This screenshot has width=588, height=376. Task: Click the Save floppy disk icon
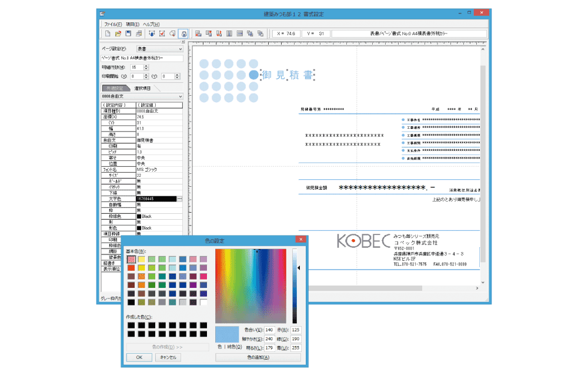128,33
